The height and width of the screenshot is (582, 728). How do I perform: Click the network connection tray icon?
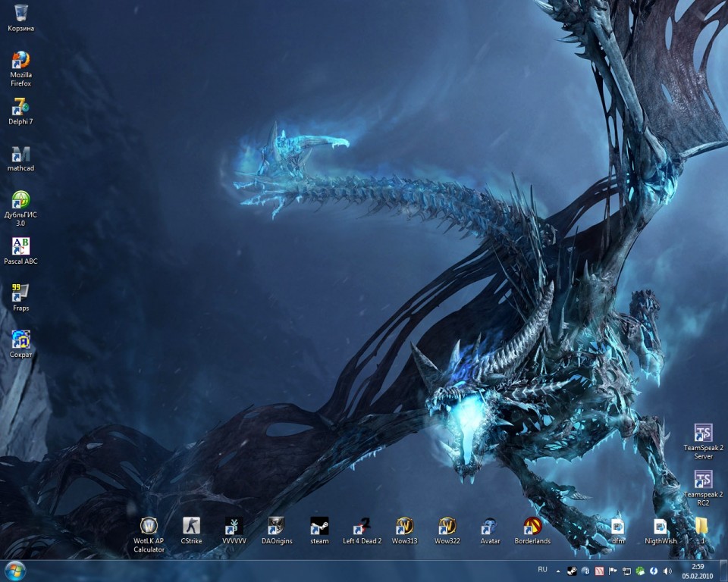coord(627,571)
